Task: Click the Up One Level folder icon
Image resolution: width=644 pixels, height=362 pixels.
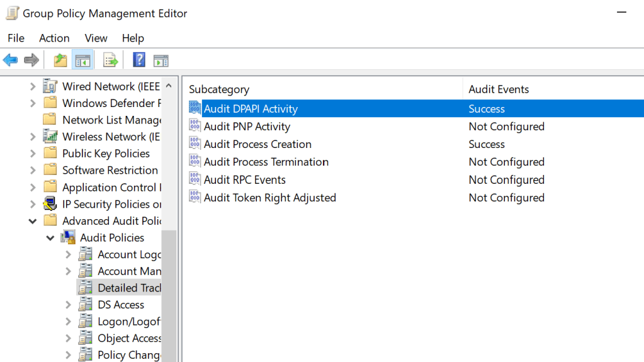Action: coord(60,60)
